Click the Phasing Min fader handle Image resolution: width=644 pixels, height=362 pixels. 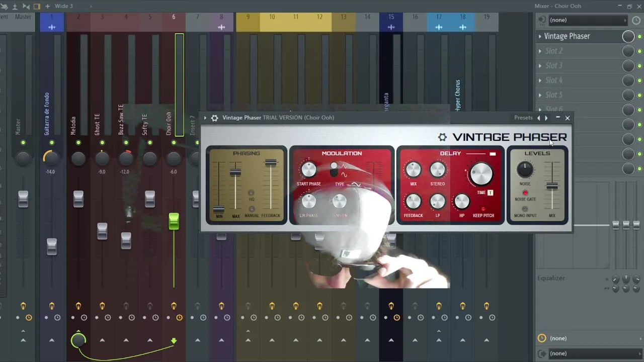click(x=219, y=209)
